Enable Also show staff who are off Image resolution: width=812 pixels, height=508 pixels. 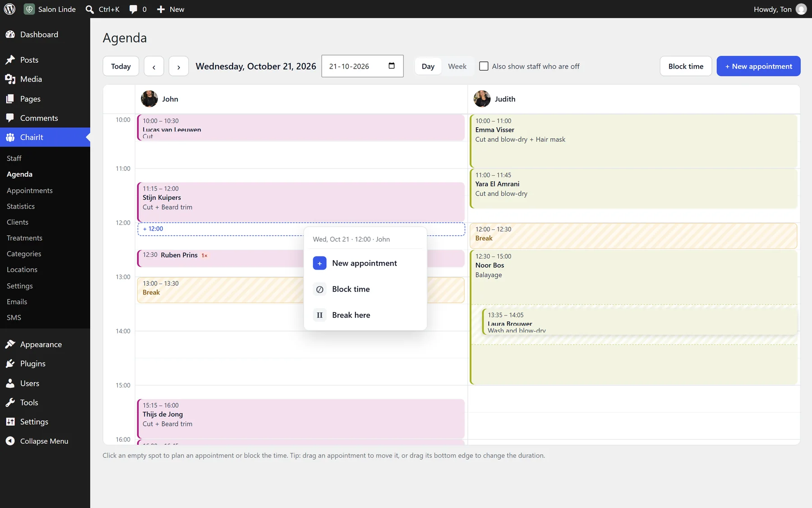[x=484, y=66]
